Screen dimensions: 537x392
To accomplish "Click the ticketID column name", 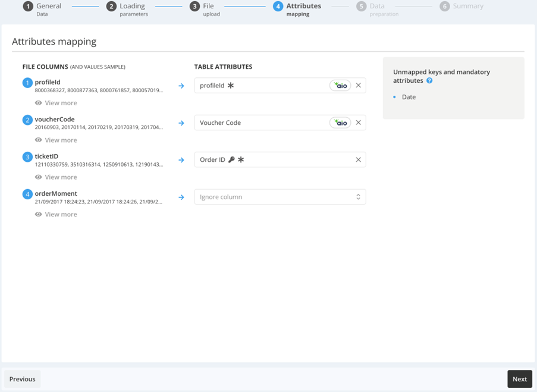I will click(46, 156).
